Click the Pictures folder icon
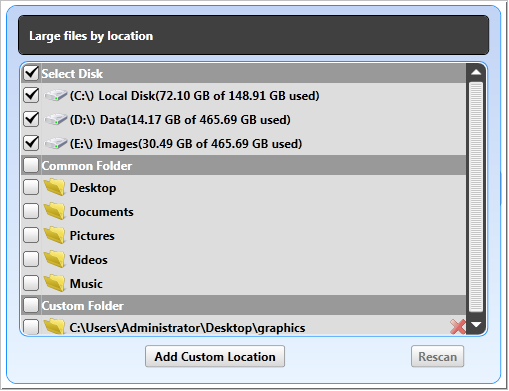Screen dimensions: 509x391 click(54, 235)
